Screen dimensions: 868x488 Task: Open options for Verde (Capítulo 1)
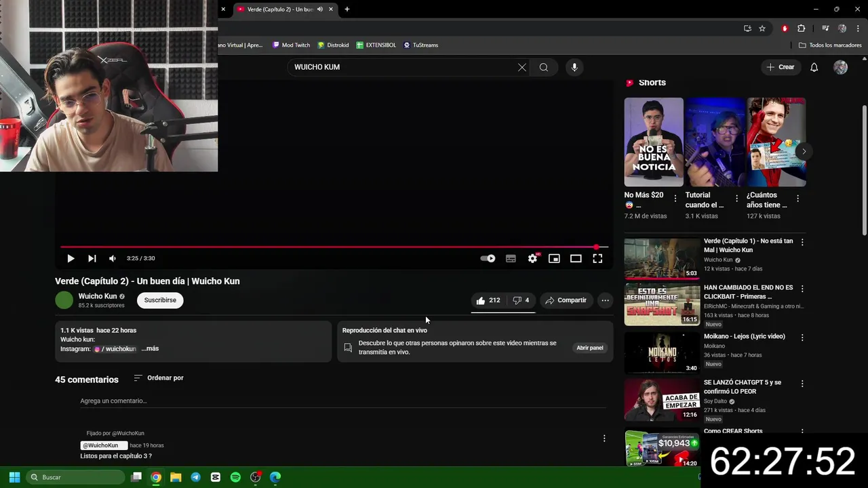click(x=802, y=242)
